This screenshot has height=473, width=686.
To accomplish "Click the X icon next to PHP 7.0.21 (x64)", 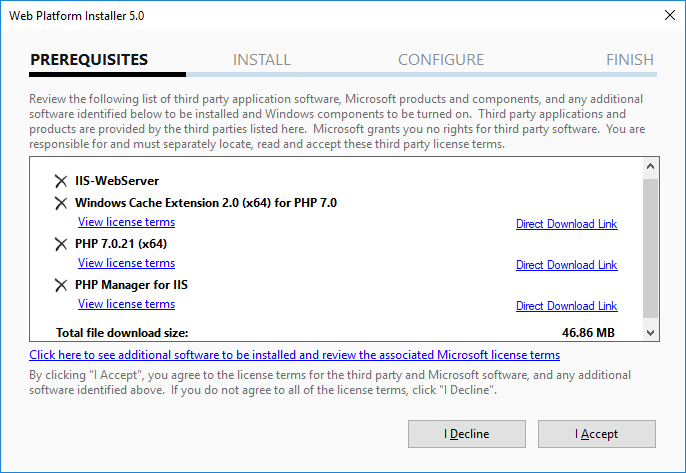I will tap(61, 244).
